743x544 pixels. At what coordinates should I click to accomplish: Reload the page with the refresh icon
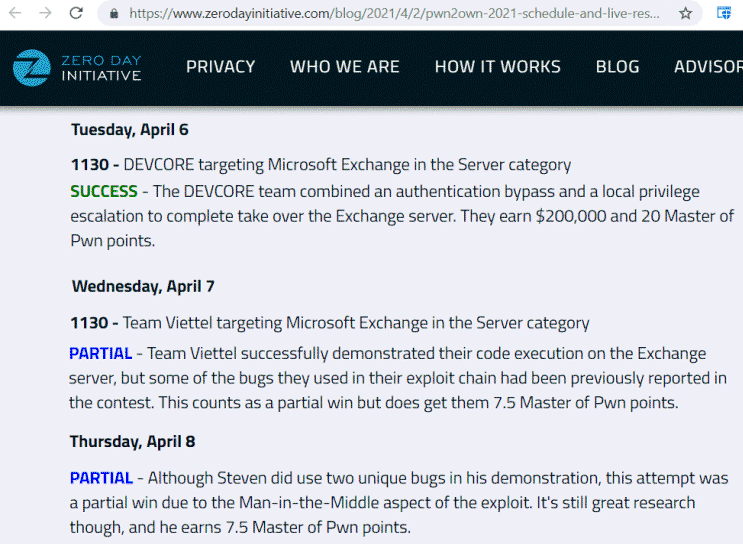coord(76,13)
